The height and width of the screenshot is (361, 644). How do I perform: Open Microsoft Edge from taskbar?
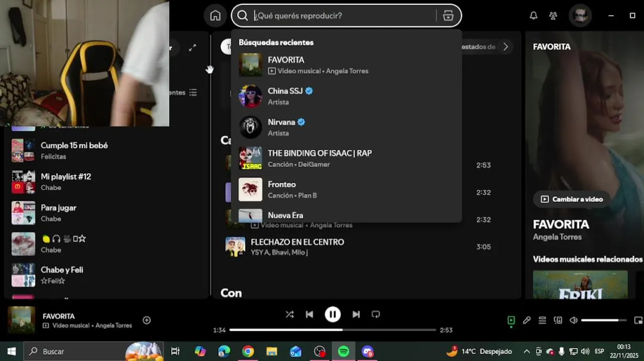pyautogui.click(x=224, y=351)
